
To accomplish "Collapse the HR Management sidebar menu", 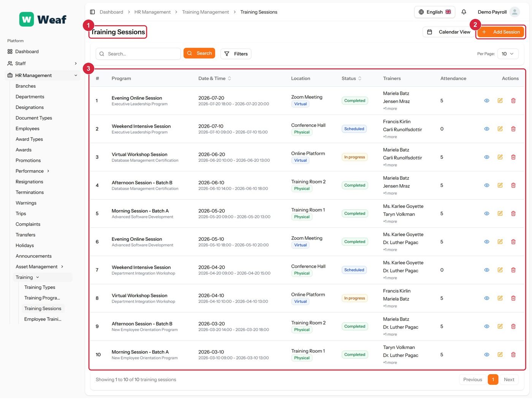I will pos(42,76).
